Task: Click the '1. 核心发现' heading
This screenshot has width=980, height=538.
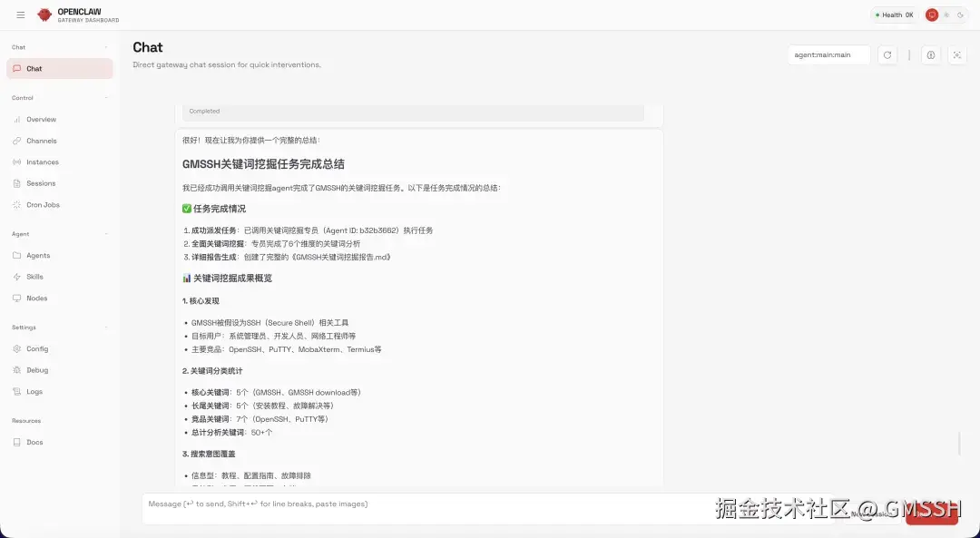Action: [x=201, y=301]
